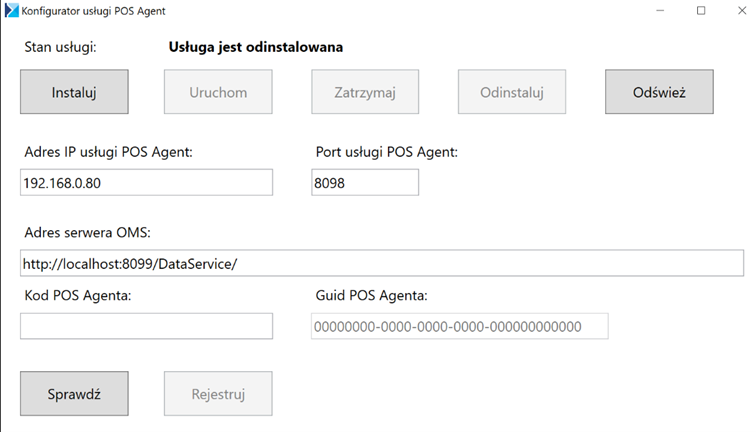This screenshot has width=756, height=432.
Task: Click the Guid POS Agenta field
Action: (x=459, y=326)
